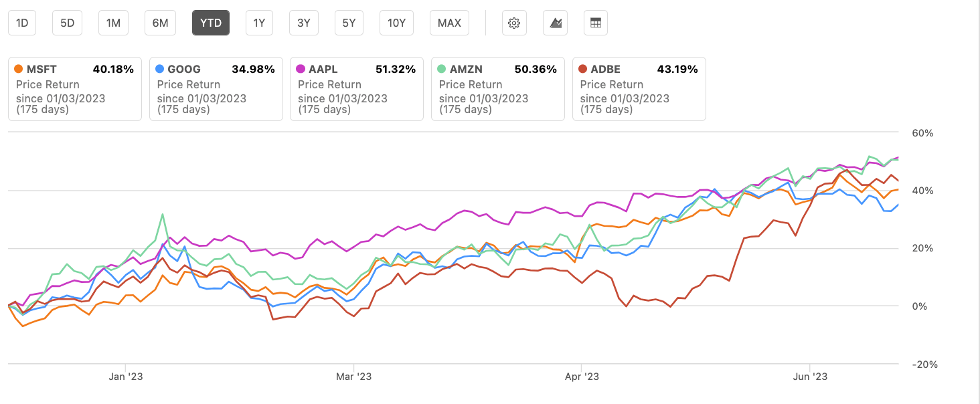This screenshot has width=980, height=404.
Task: Click the orange MSFT legend dot
Action: coord(18,69)
